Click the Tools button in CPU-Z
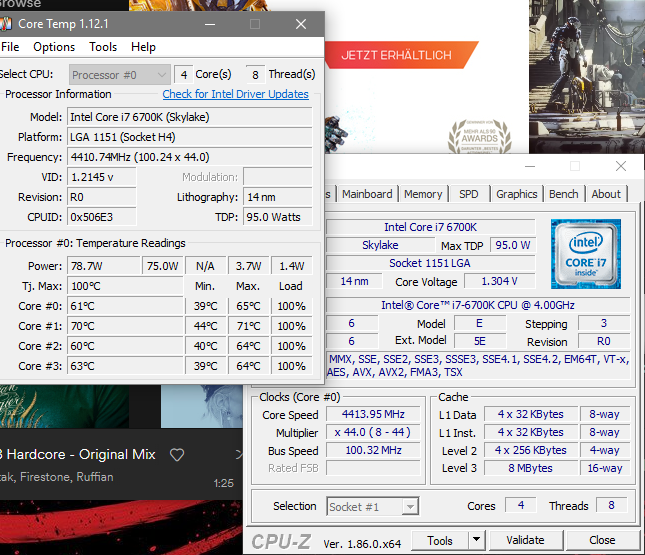This screenshot has height=555, width=645. coord(440,540)
